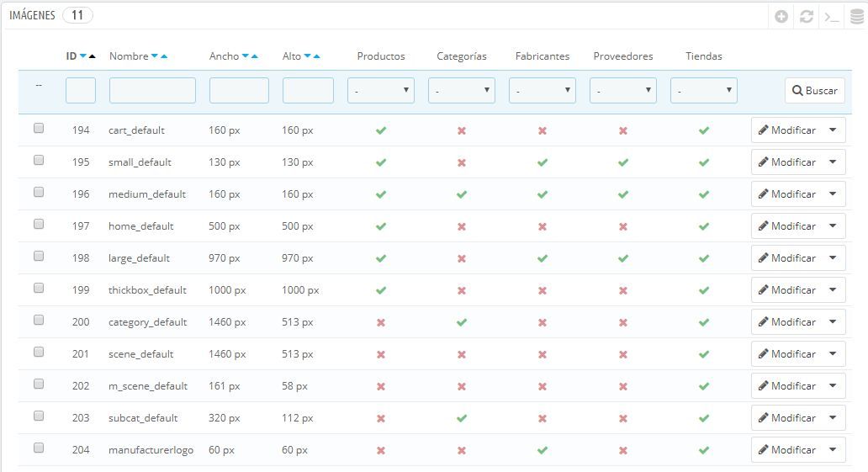
Task: Click the database export icon
Action: coord(857,17)
